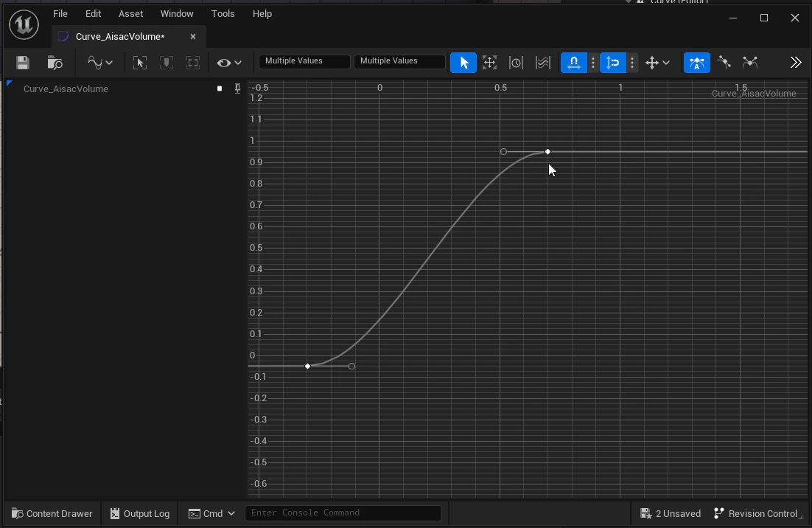The width and height of the screenshot is (812, 528).
Task: Select the curve key at value 0.95
Action: (548, 152)
